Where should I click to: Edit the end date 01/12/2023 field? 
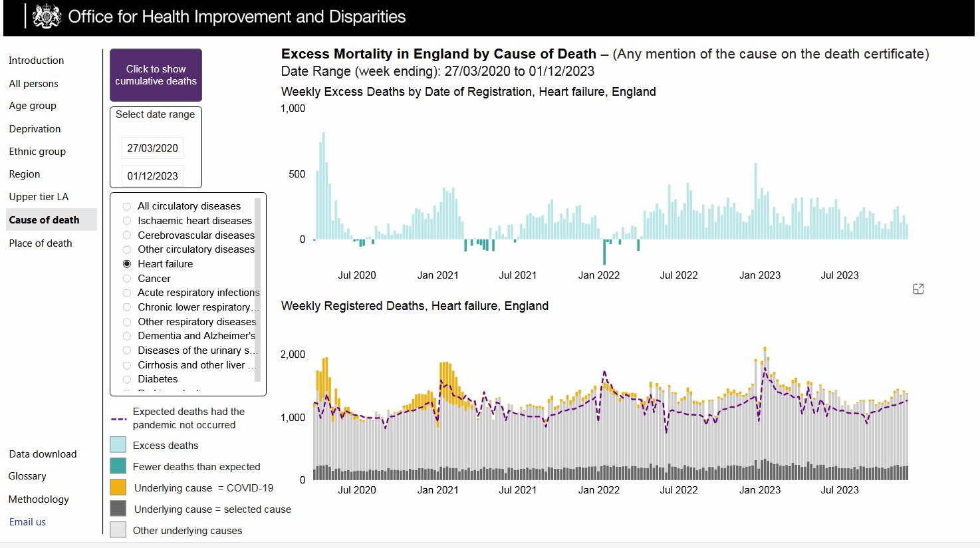pos(153,176)
